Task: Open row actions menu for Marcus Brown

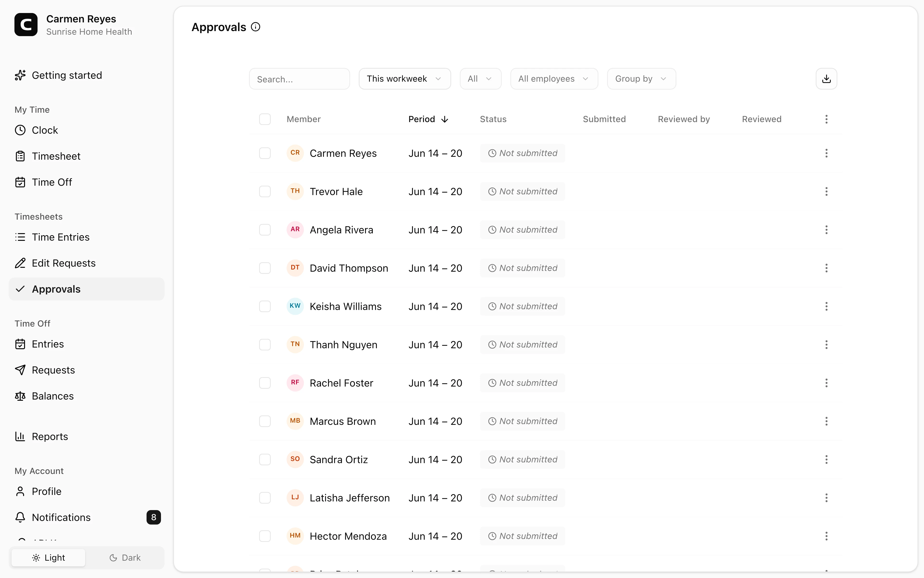Action: tap(826, 421)
